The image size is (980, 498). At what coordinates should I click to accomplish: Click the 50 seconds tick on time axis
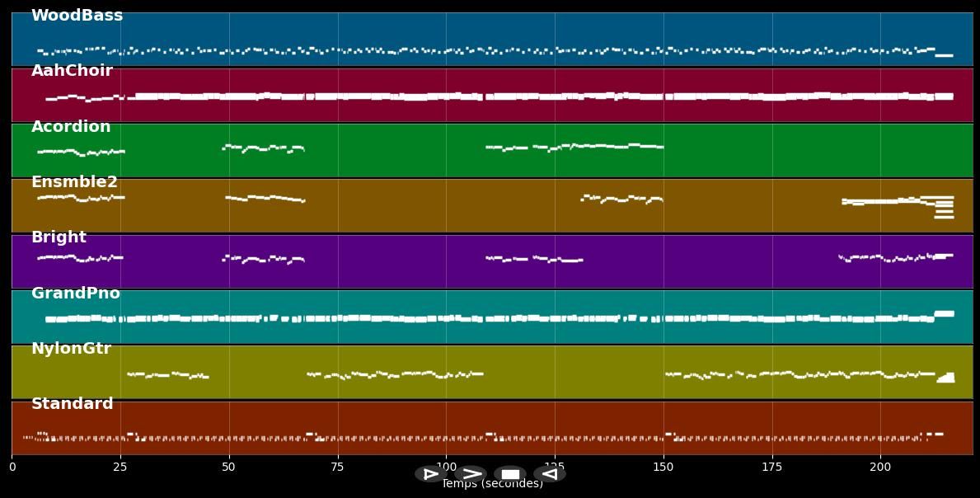click(x=229, y=467)
